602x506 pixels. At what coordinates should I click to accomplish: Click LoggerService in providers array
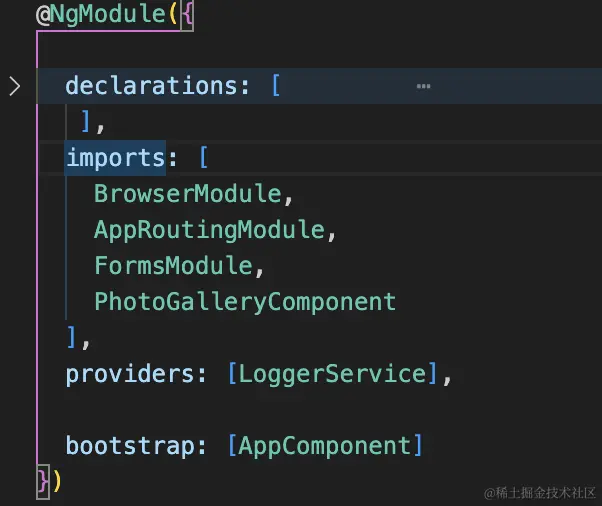click(332, 374)
